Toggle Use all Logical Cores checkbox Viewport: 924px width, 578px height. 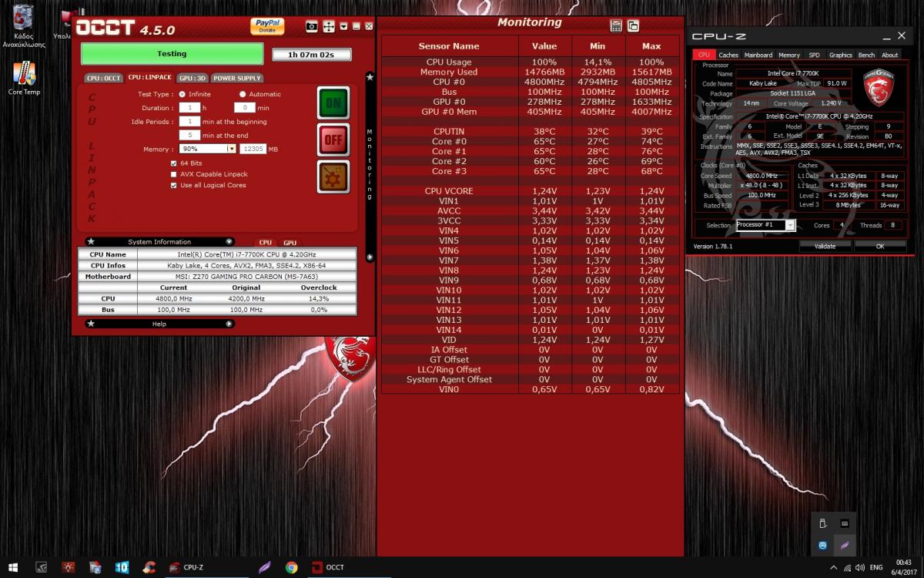pos(173,185)
